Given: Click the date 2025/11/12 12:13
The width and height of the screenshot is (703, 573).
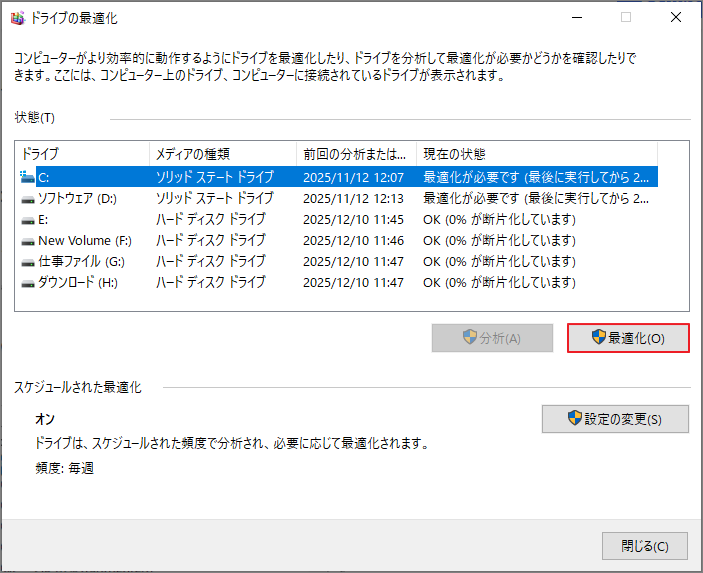Looking at the screenshot, I should coord(353,199).
